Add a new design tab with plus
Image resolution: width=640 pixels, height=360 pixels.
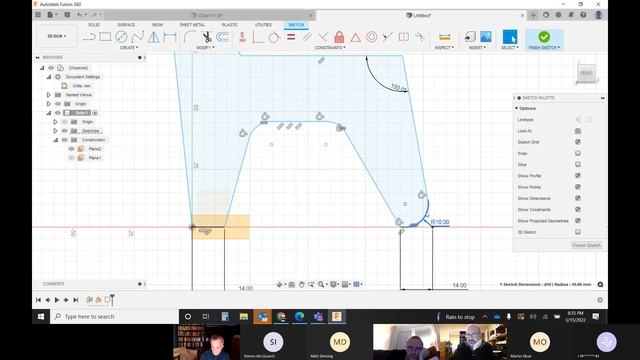pos(533,15)
